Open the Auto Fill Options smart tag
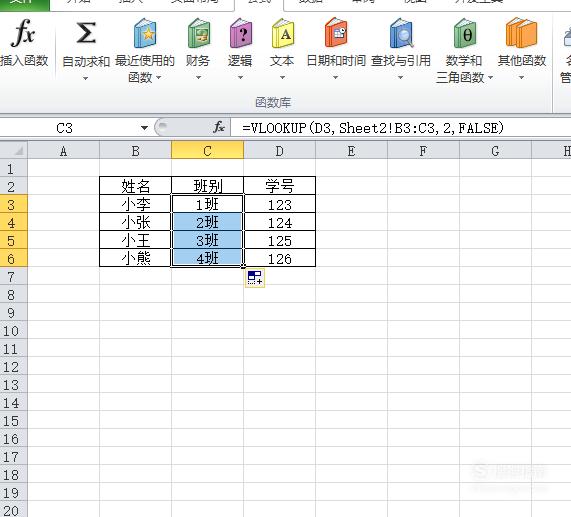This screenshot has width=571, height=517. click(255, 278)
